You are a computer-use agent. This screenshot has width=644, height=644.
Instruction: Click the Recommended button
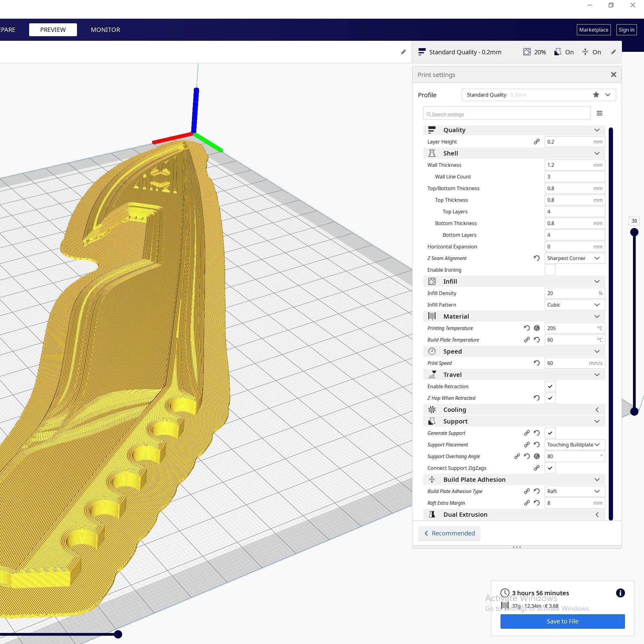pyautogui.click(x=449, y=533)
